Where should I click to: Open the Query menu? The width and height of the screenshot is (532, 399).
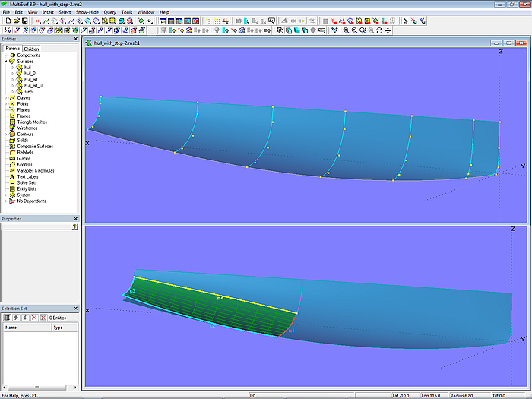point(110,12)
